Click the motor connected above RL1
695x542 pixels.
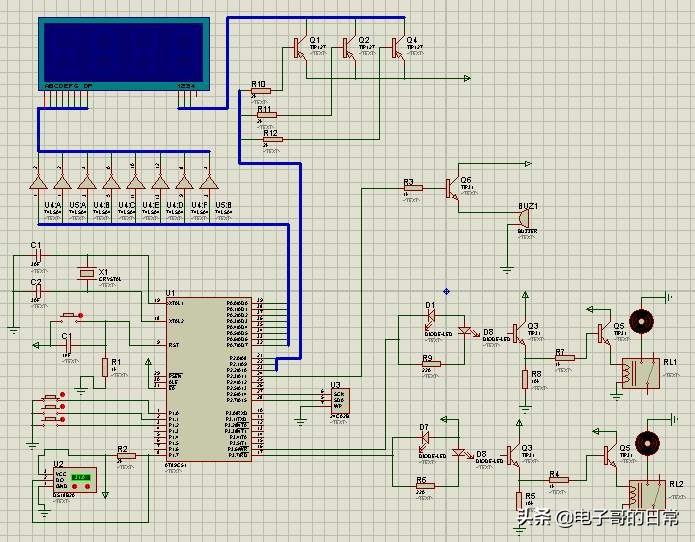pyautogui.click(x=641, y=320)
